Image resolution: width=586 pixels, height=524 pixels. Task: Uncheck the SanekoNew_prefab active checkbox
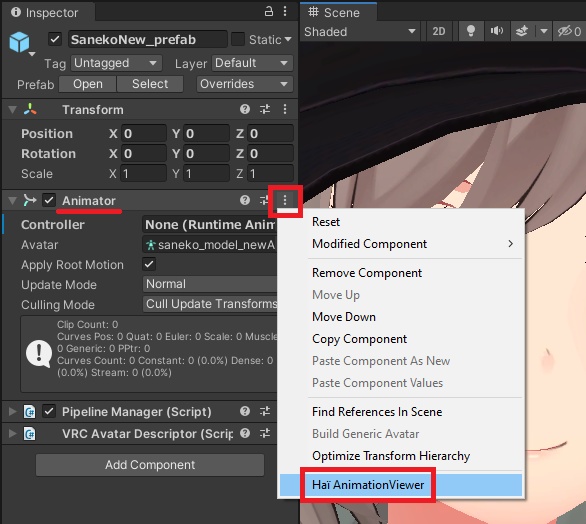point(55,39)
